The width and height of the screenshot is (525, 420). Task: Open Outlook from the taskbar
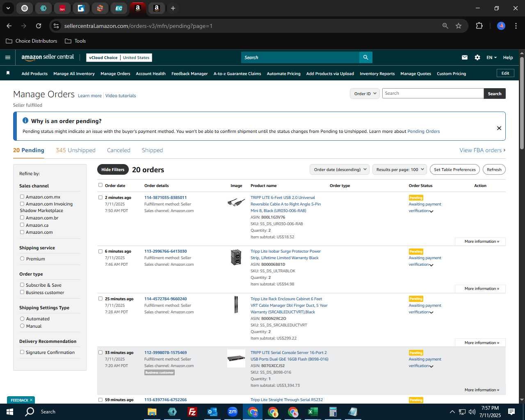(x=212, y=412)
